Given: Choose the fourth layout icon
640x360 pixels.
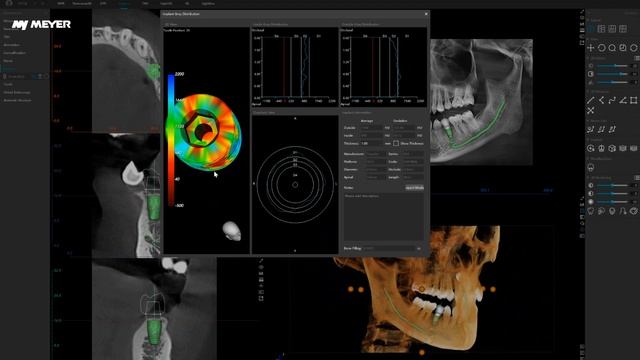Looking at the screenshot, I should tap(623, 29).
